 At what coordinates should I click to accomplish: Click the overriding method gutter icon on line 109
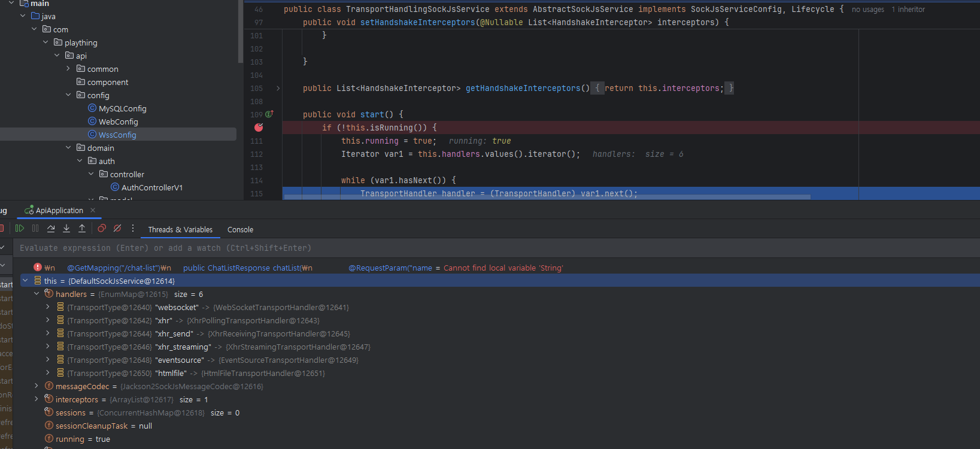coord(269,114)
